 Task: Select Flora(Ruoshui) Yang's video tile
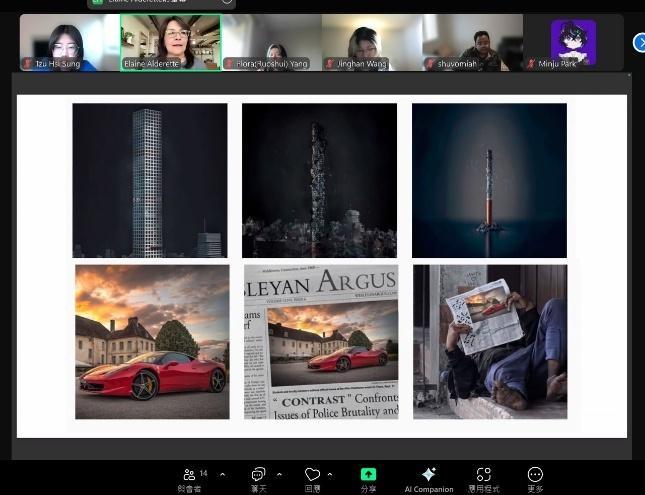tap(271, 43)
